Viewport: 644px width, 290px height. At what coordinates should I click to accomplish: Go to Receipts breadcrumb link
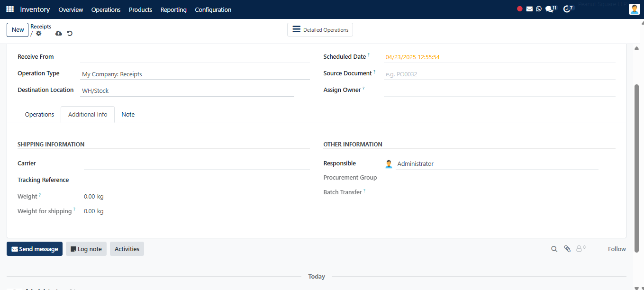[41, 27]
